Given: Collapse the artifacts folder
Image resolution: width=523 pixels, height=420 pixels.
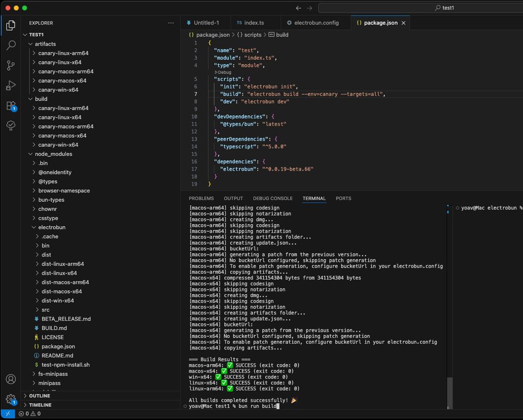Looking at the screenshot, I should (x=100, y=44).
